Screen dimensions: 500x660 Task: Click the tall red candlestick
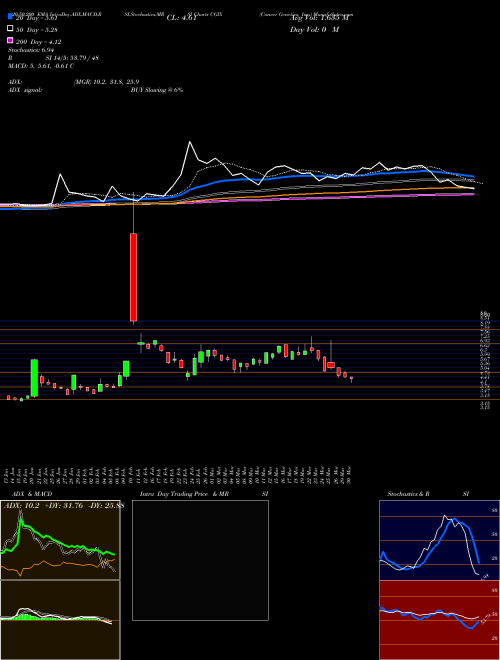(133, 277)
